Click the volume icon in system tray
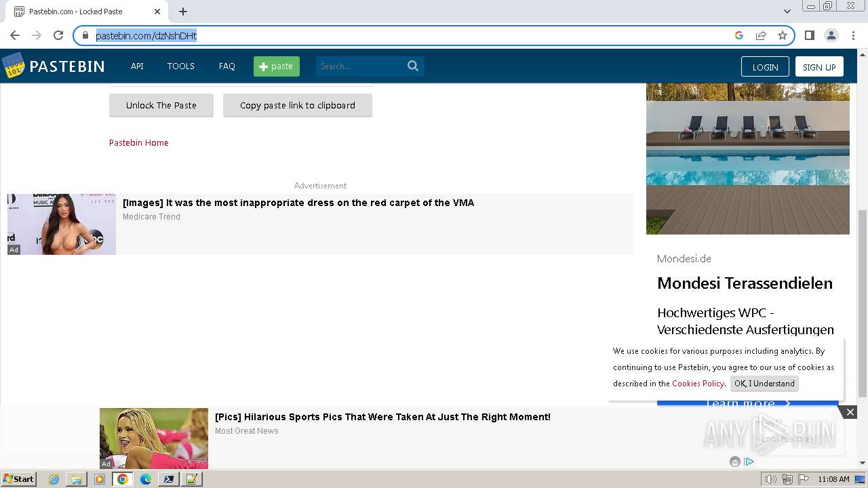This screenshot has width=868, height=488. [771, 479]
